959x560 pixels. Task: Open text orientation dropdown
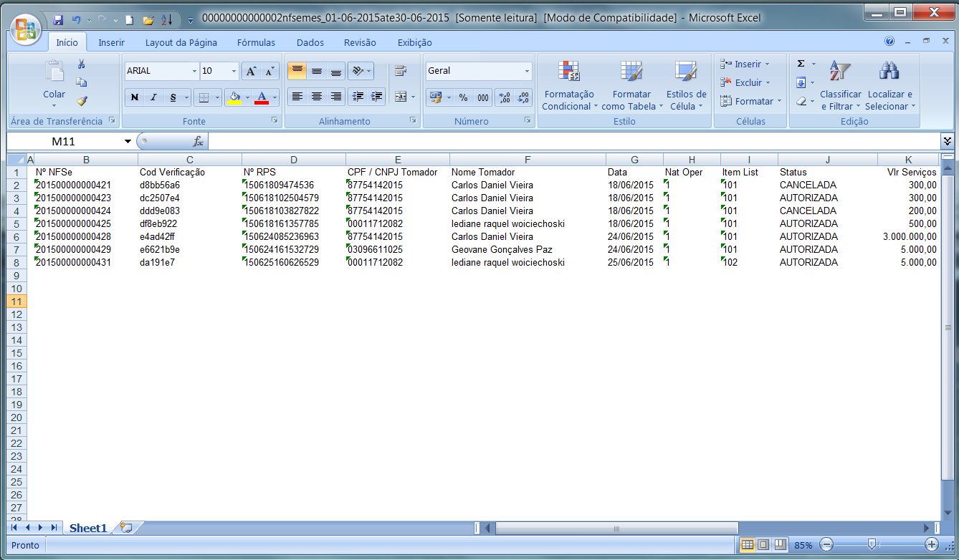pos(361,71)
